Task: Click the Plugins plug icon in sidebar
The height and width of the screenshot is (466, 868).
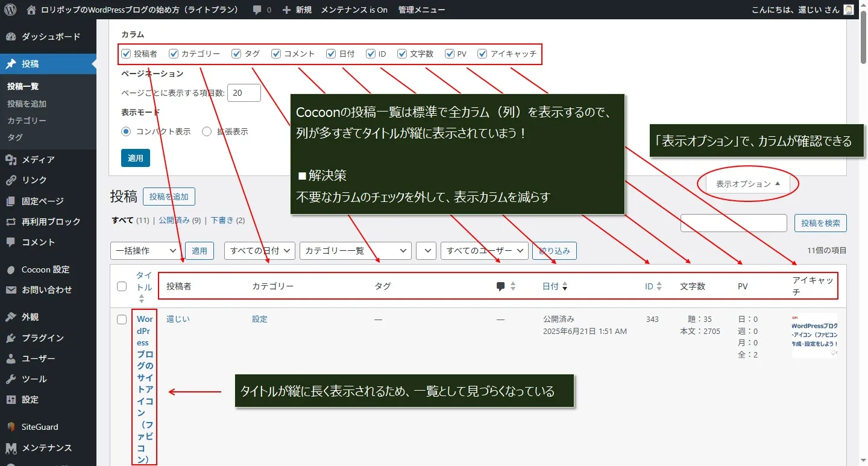Action: point(11,338)
